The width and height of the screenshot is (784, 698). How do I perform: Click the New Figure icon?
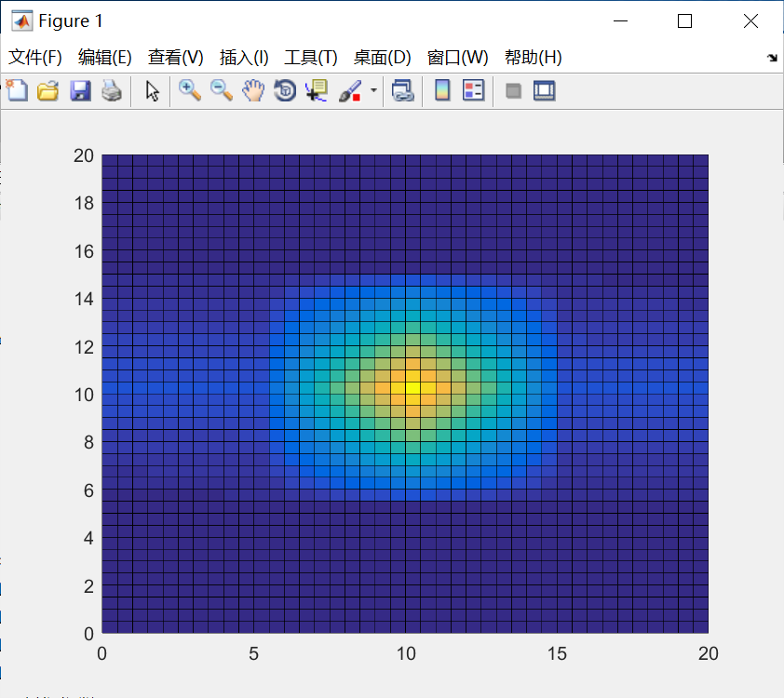(18, 91)
